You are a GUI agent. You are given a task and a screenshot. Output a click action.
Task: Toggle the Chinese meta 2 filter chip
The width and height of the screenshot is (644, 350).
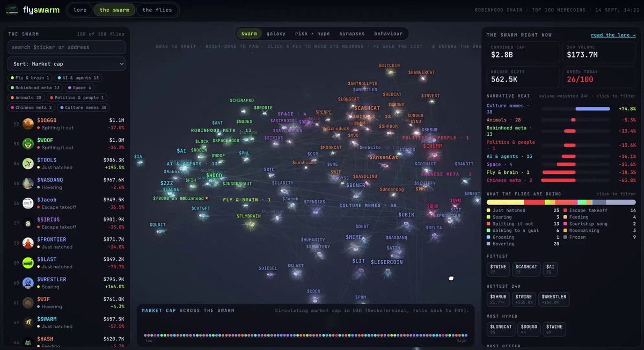[30, 107]
